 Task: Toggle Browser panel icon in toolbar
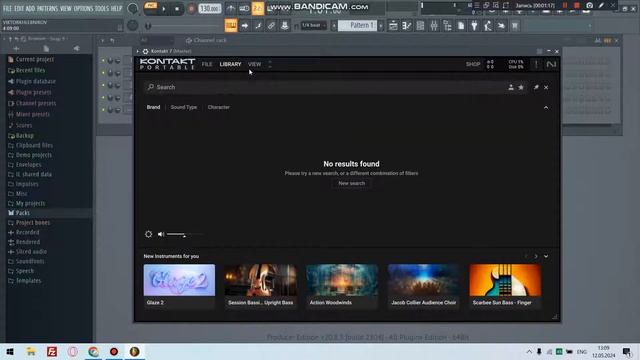pyautogui.click(x=447, y=26)
